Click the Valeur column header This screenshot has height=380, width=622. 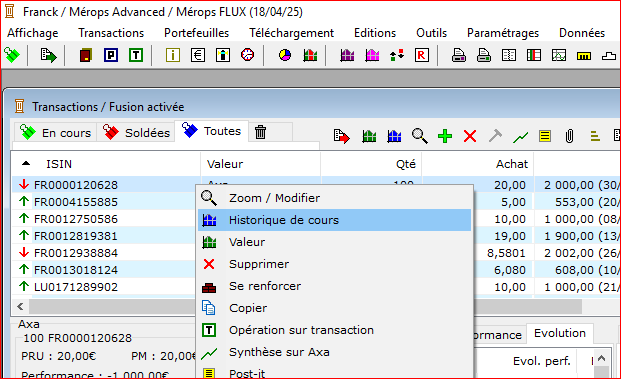pos(260,164)
